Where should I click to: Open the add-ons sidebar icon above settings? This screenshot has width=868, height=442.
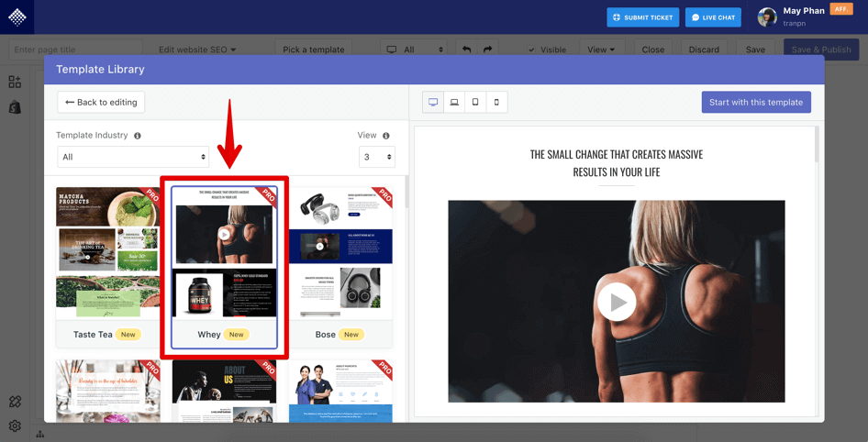(15, 401)
